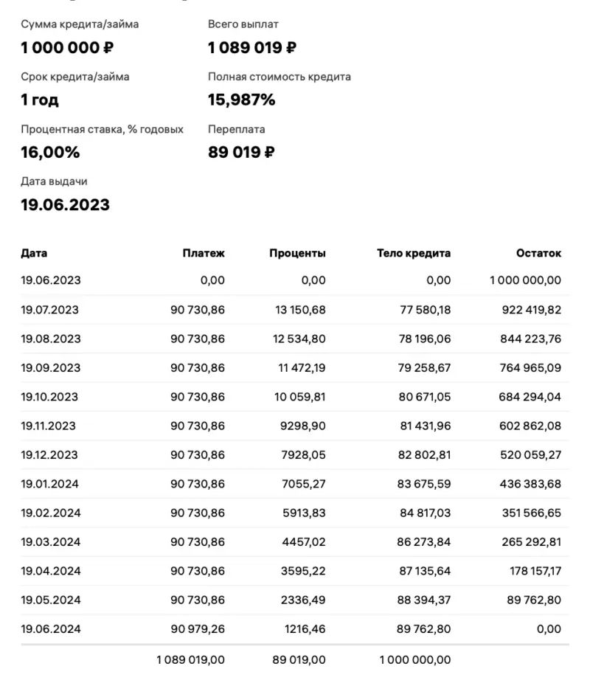Image resolution: width=590 pixels, height=700 pixels.
Task: Click the "Переплата" label
Action: [237, 129]
